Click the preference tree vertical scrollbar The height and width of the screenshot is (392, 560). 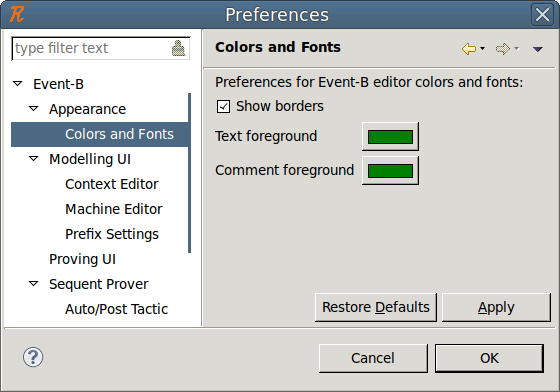(x=189, y=173)
